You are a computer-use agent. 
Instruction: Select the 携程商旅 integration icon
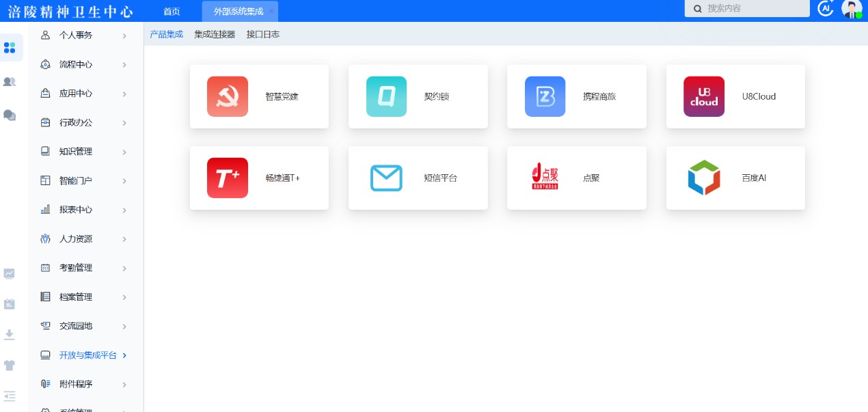pyautogui.click(x=545, y=96)
